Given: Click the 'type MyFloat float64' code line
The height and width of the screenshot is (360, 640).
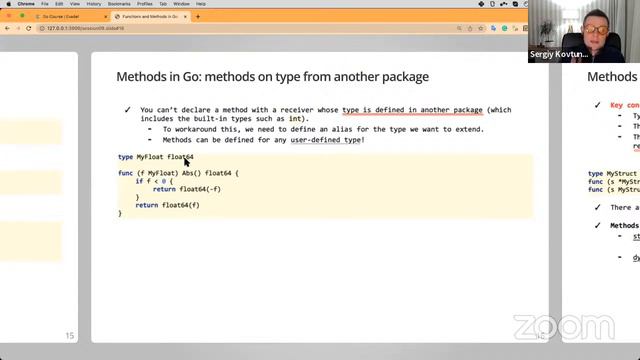Looking at the screenshot, I should tap(156, 157).
